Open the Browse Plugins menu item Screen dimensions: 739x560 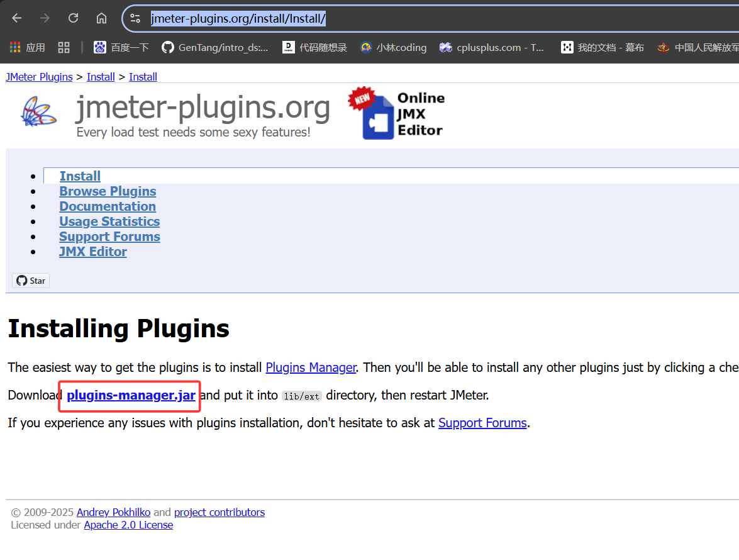(x=108, y=191)
